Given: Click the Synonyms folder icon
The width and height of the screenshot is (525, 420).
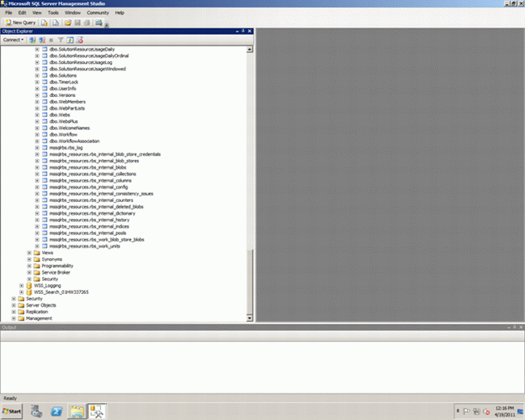Looking at the screenshot, I should 37,259.
